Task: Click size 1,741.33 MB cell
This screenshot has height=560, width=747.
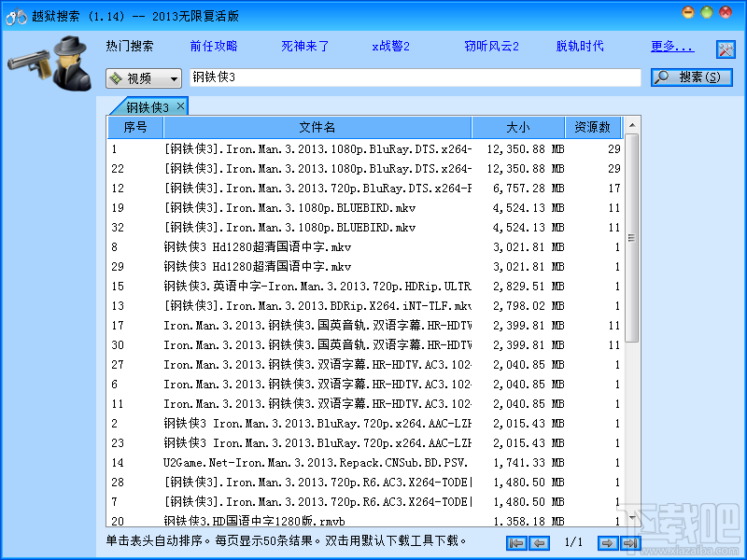Action: (529, 462)
